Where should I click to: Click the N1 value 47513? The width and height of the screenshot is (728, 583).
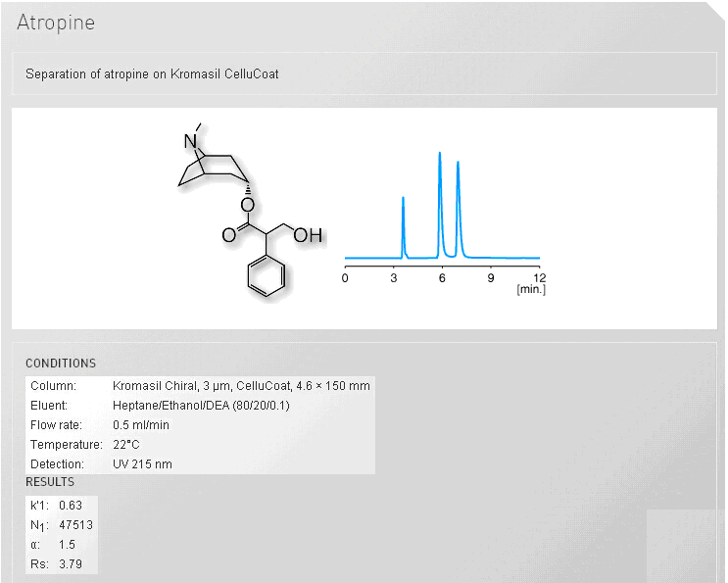point(75,525)
